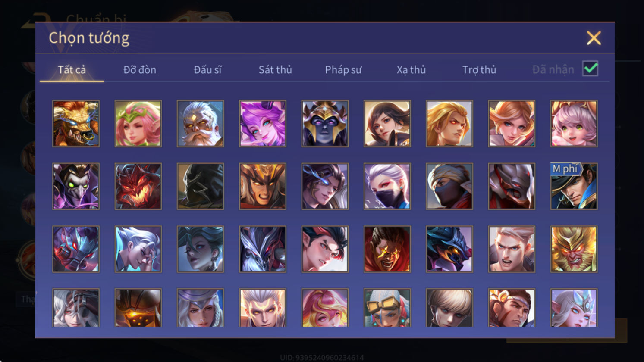Select the golden monkey king hero portrait
This screenshot has height=362, width=644.
tap(574, 249)
